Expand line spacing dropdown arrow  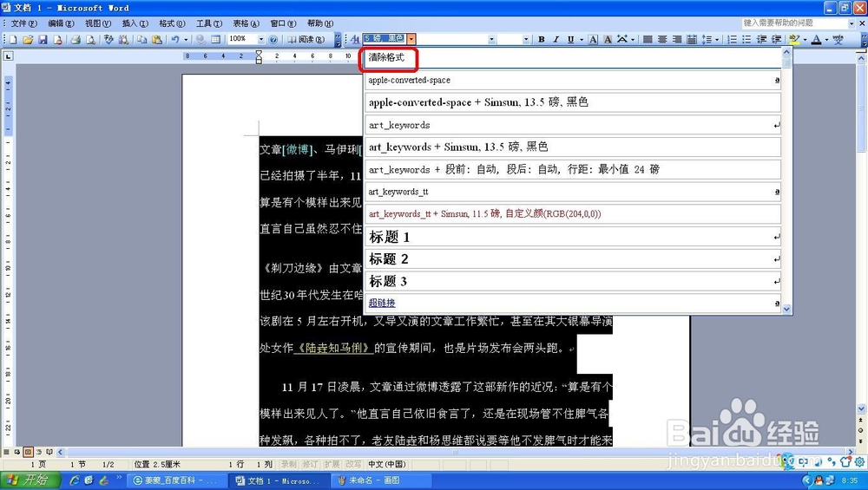(x=717, y=40)
